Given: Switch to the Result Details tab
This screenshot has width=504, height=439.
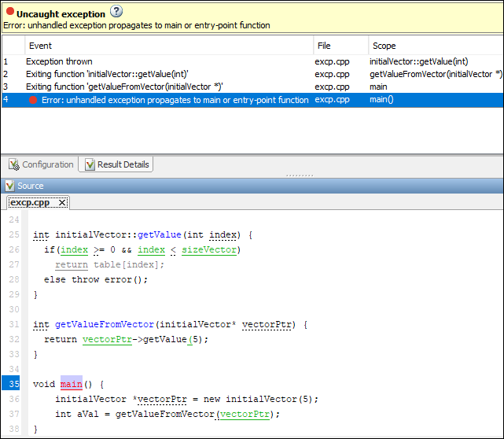Looking at the screenshot, I should (x=117, y=164).
